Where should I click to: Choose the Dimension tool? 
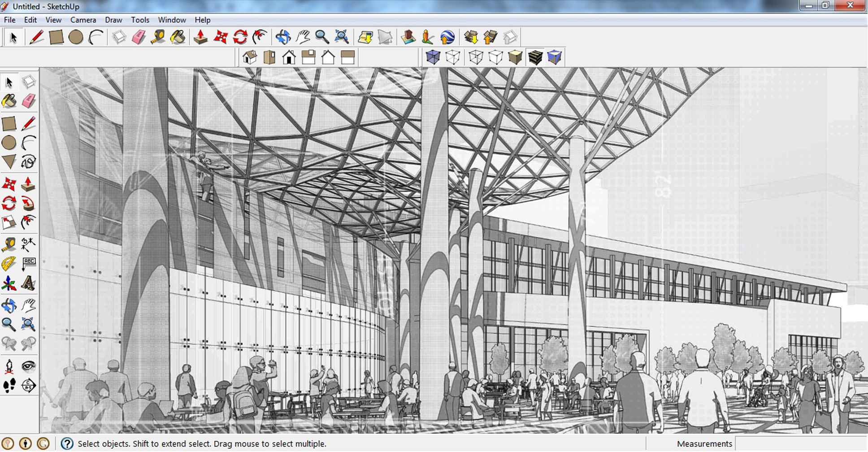(28, 244)
